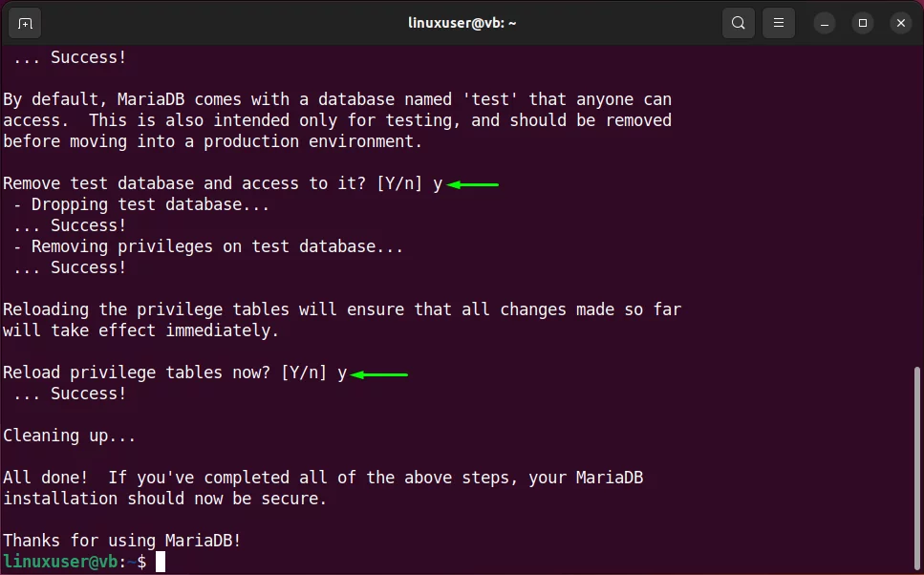Screen dimensions: 924x575
Task: Click the 'All done!' message line
Action: 323,478
